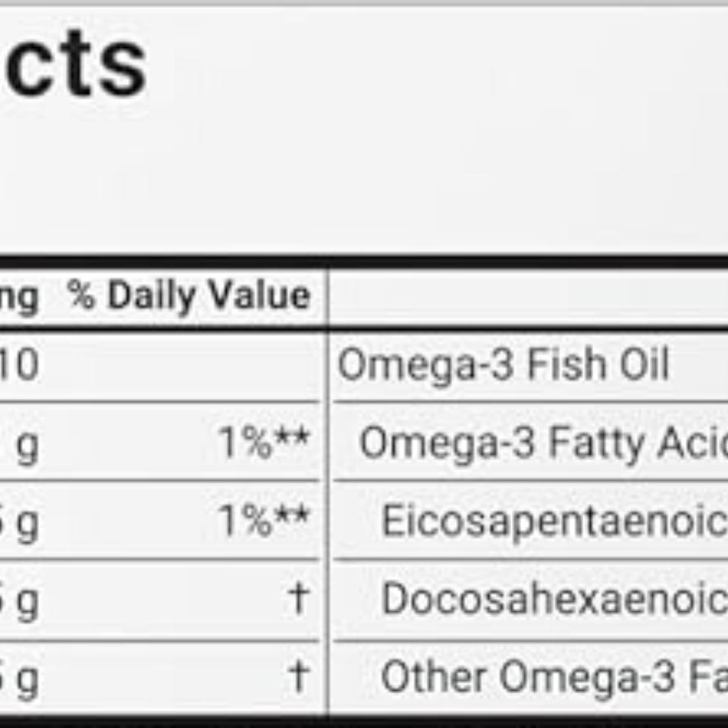728x728 pixels.
Task: Click the "Omega-3 Fatty Aci" ingredient text
Action: point(544,444)
